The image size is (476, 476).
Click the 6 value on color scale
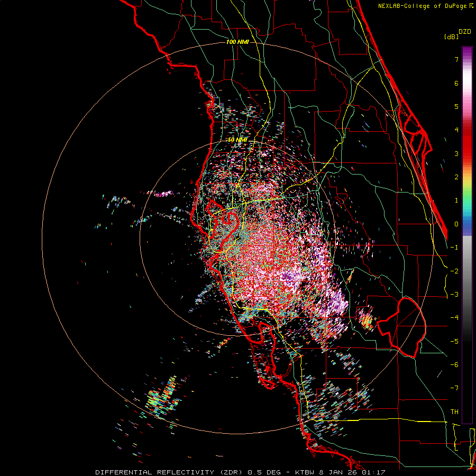(456, 83)
